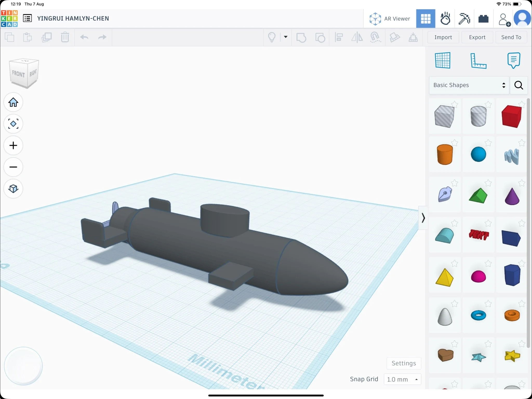532x399 pixels.
Task: Toggle show all hidden lightbulb
Action: click(272, 37)
